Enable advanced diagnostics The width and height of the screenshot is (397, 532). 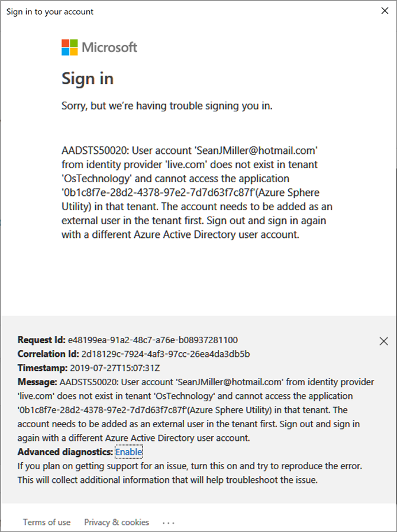coord(128,452)
